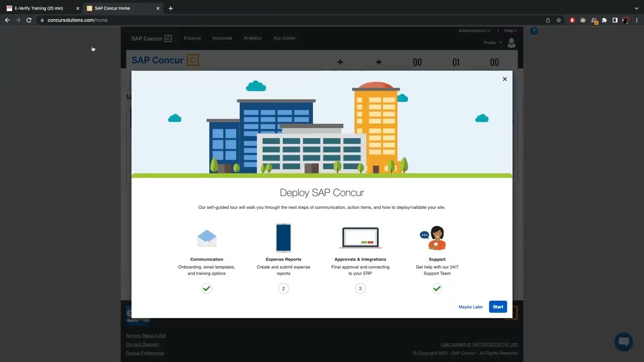Click the second plus icon in Concur header
Screen dimensions: 644x362
coord(379,62)
